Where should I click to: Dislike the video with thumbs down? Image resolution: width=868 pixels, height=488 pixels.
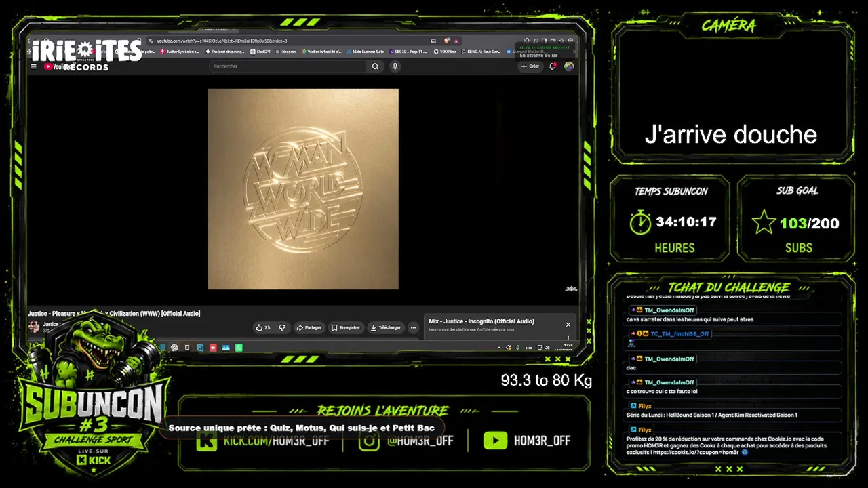tap(283, 327)
